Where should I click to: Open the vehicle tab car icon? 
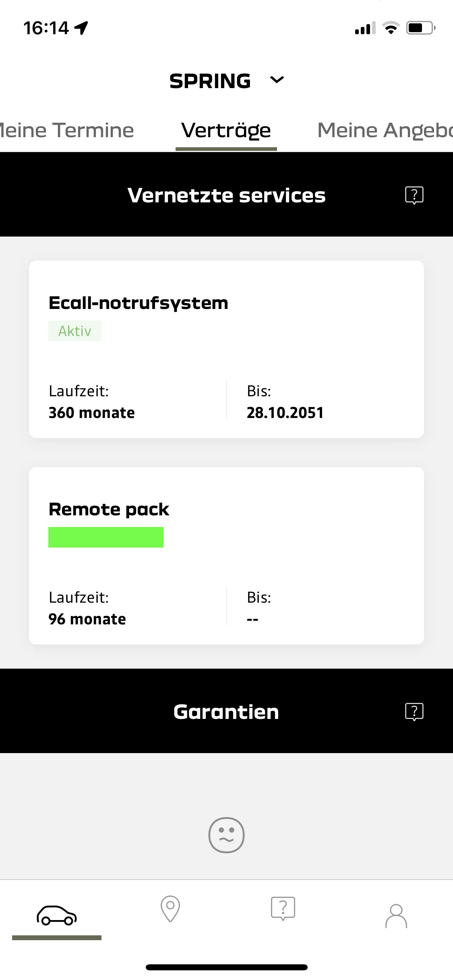(57, 915)
